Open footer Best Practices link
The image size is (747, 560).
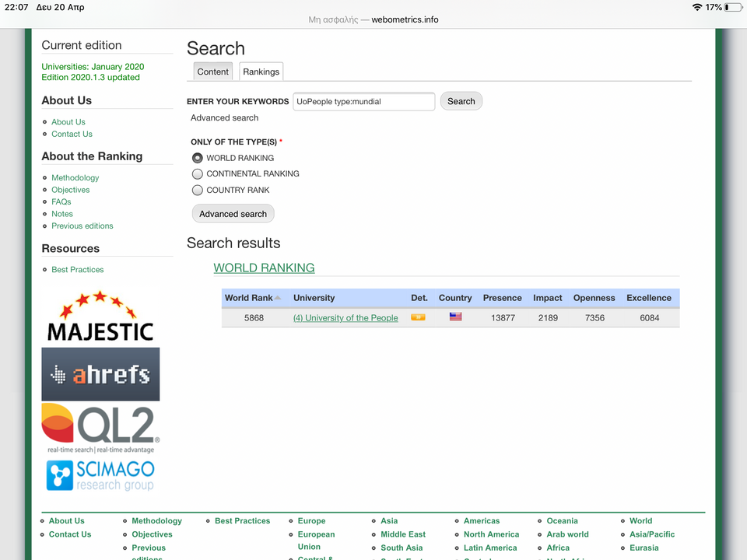(243, 521)
